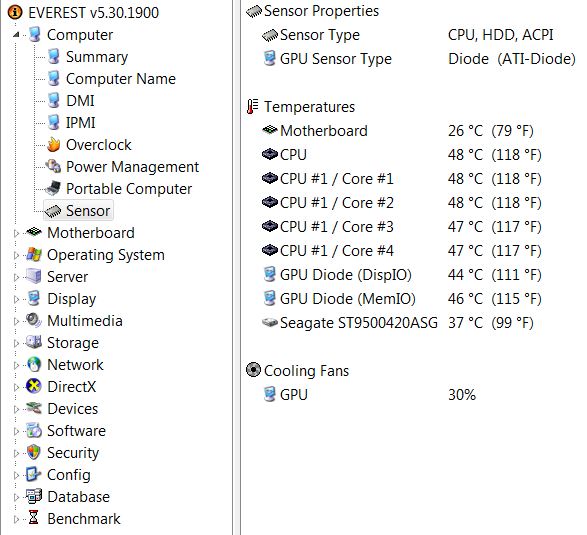The image size is (587, 535).
Task: Click the Cooling Fans fan icon
Action: click(253, 370)
